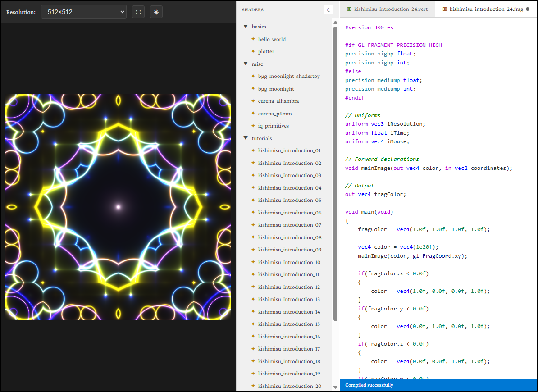This screenshot has width=538, height=392.
Task: Click the orange icon on the .frag tab
Action: point(445,9)
